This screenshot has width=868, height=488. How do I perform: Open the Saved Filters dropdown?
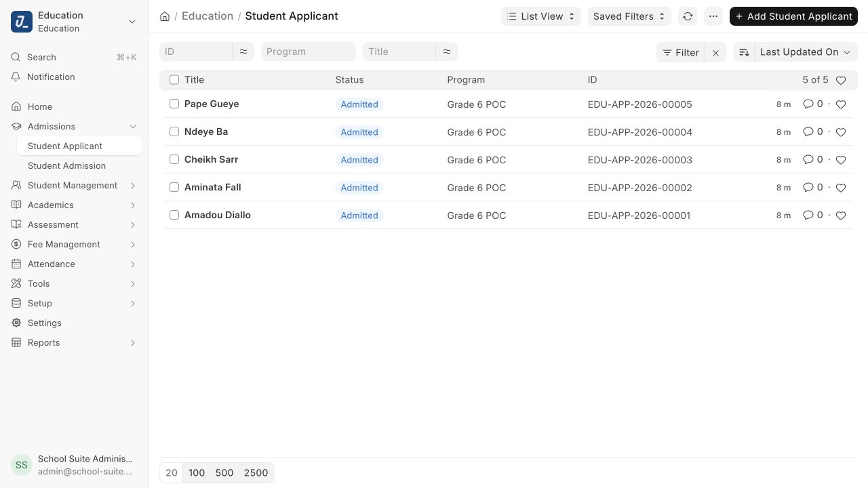point(629,16)
